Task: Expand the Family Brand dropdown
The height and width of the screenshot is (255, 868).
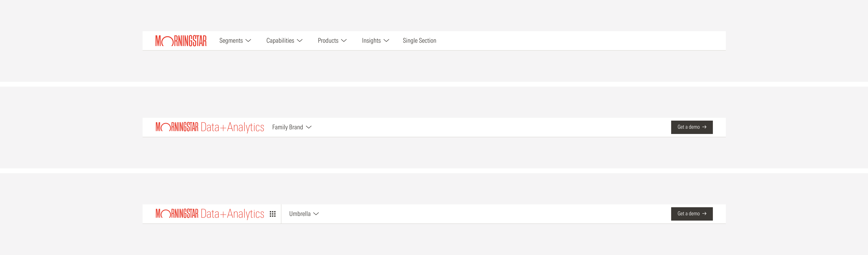Action: [292, 127]
